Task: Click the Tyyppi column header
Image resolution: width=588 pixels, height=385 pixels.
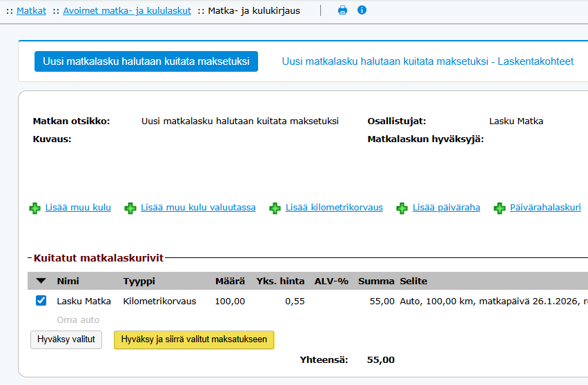Action: tap(139, 281)
